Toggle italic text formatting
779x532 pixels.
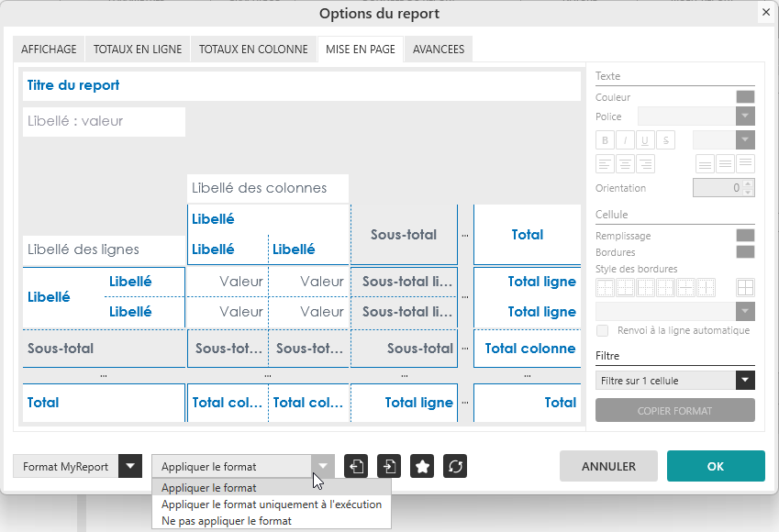click(625, 140)
